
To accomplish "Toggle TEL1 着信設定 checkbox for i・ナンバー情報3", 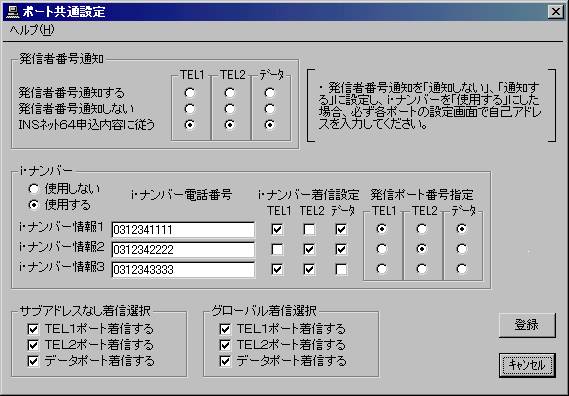I will (277, 269).
